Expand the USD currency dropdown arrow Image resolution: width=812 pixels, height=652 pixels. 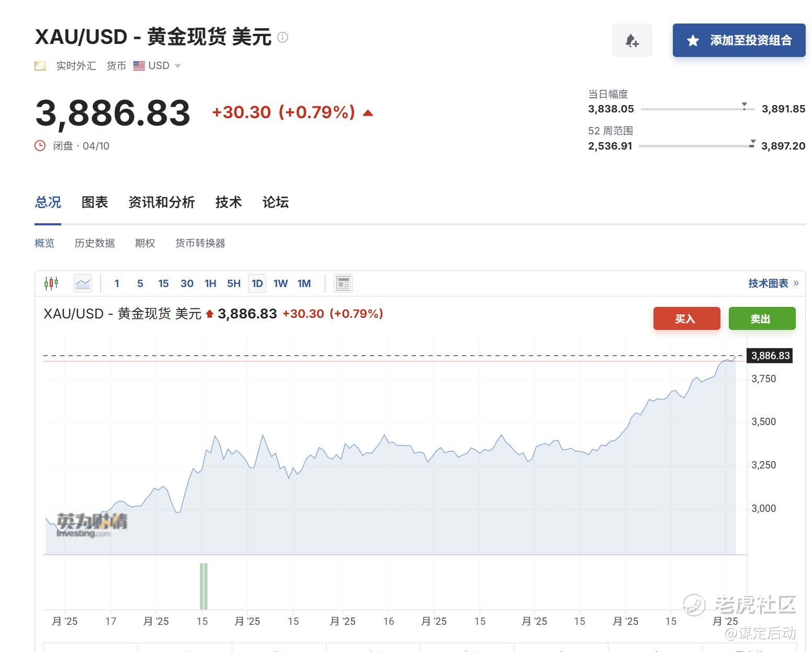177,66
